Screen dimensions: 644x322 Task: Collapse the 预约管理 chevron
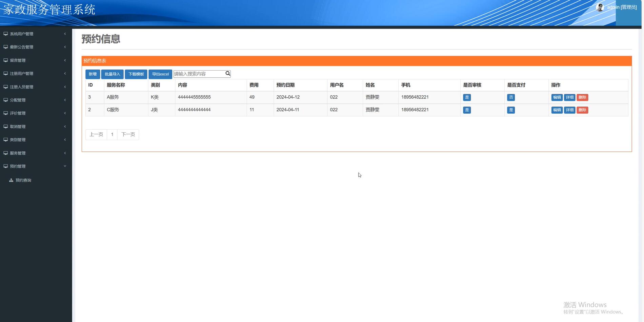65,166
